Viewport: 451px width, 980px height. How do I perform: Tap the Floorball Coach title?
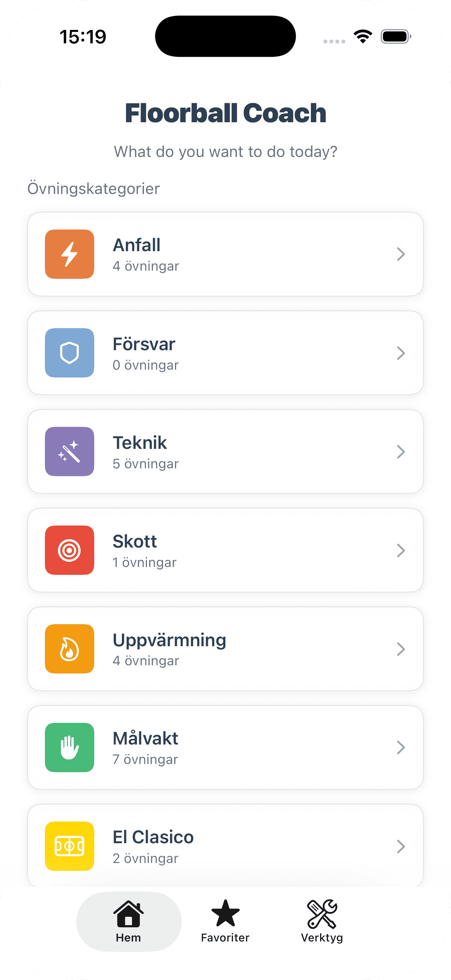pyautogui.click(x=225, y=113)
